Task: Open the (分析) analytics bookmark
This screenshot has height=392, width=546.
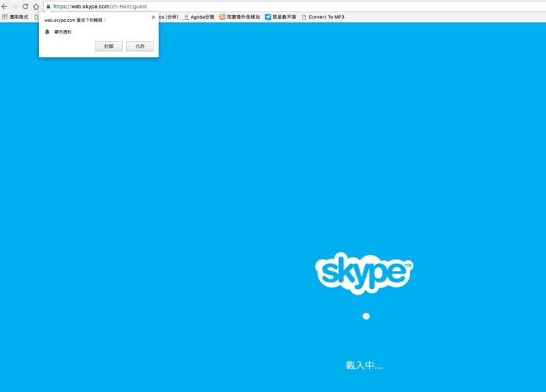Action: click(x=169, y=16)
